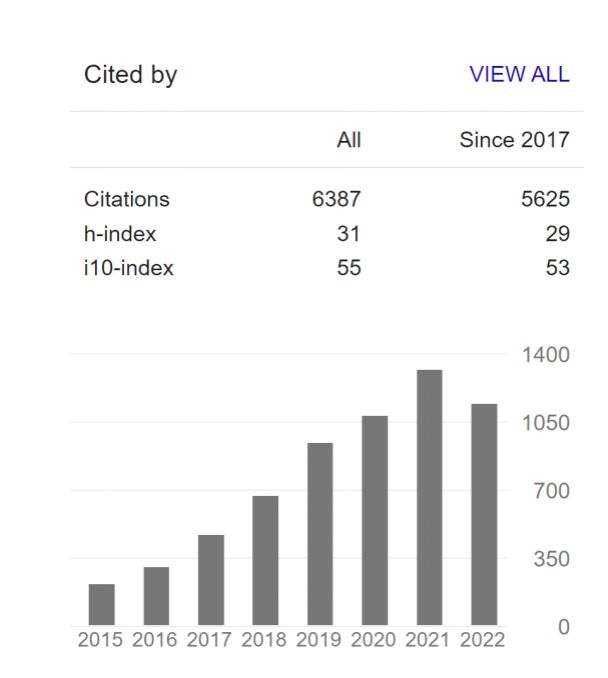Click the i10-index row label

coord(128,268)
